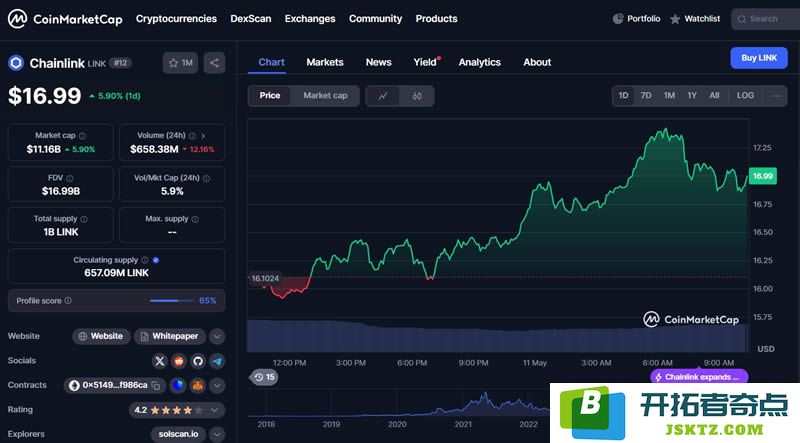The image size is (800, 443).
Task: Copy the 0x5149...f986ca contract address
Action: [x=156, y=385]
